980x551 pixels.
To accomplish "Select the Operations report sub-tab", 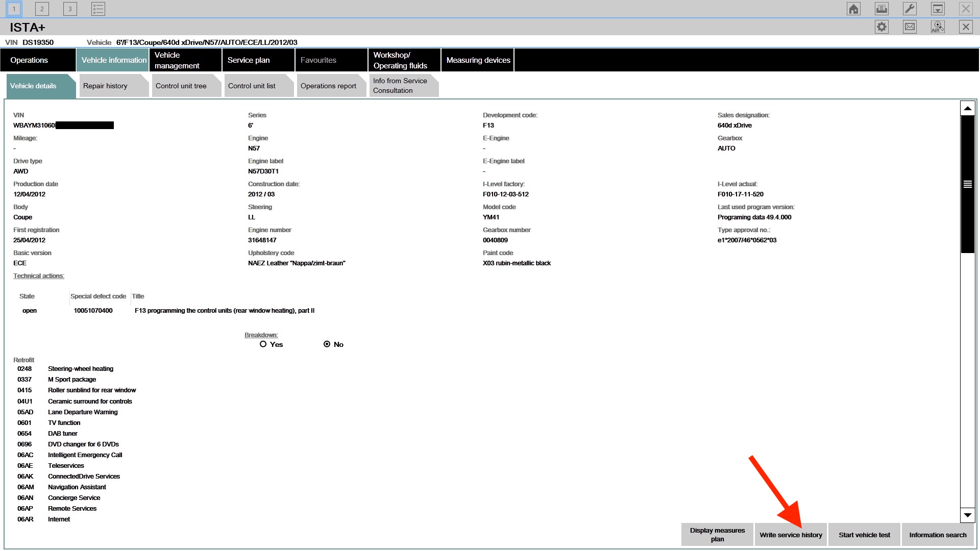I will [x=331, y=86].
